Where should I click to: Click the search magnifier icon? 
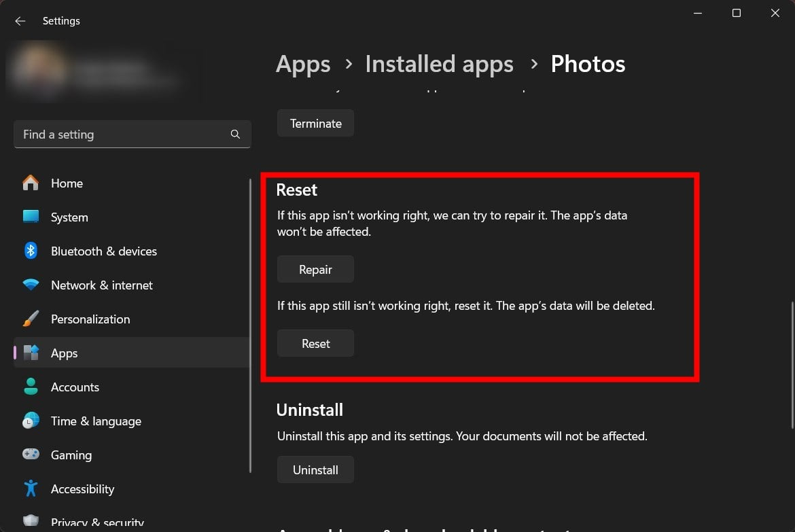pos(235,134)
